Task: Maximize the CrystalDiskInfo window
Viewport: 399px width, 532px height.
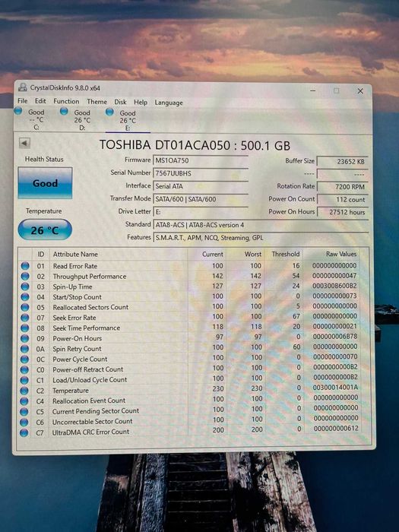Action: pyautogui.click(x=336, y=90)
